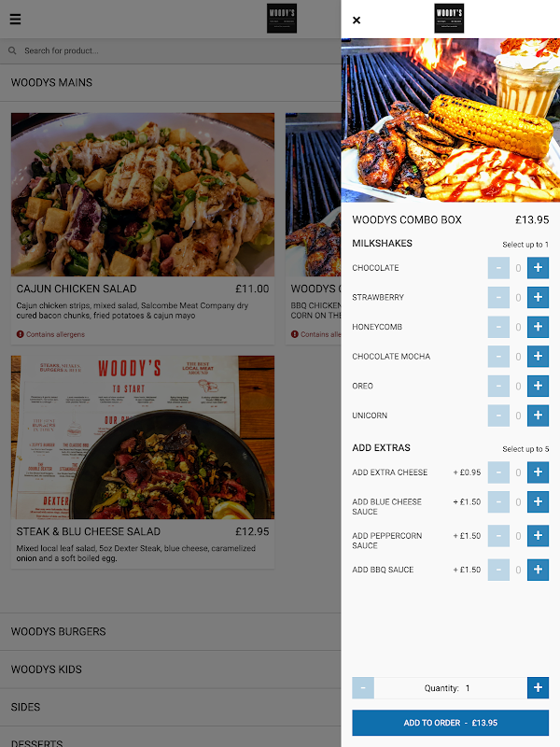Viewport: 560px width, 747px height.
Task: Add blue cheese sauce extra
Action: click(538, 501)
